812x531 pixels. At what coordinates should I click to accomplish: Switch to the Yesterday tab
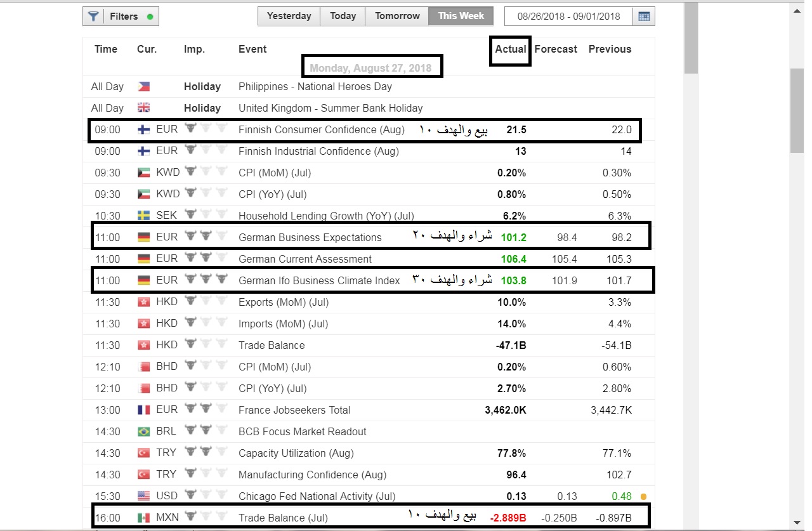click(x=289, y=16)
